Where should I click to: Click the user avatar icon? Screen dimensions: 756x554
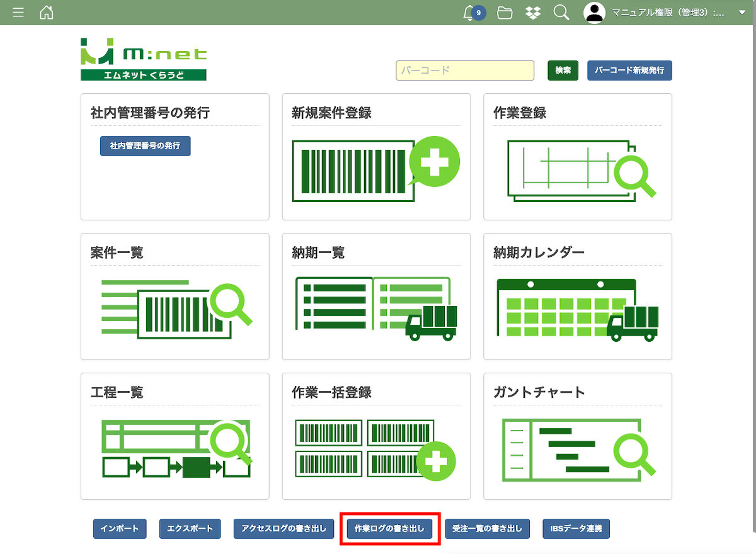tap(594, 13)
